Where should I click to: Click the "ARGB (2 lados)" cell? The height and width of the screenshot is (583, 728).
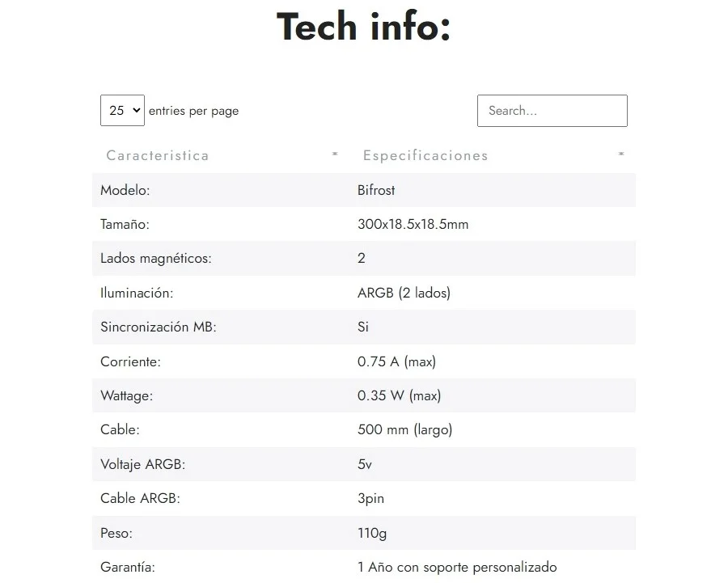[404, 293]
